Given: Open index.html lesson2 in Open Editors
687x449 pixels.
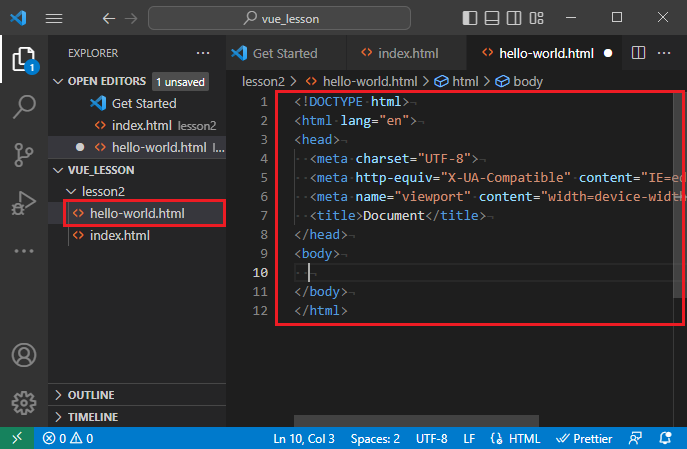Looking at the screenshot, I should coord(137,125).
